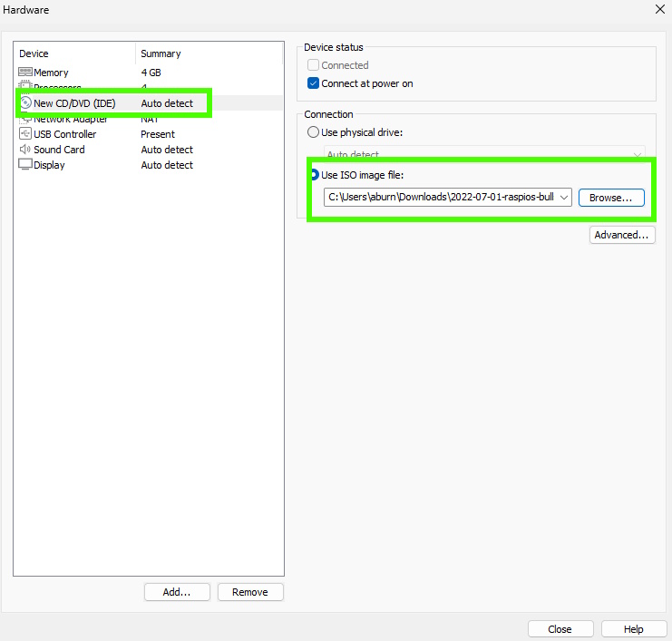Click the Present summary for USB Controller
This screenshot has height=641, width=672.
tap(158, 134)
